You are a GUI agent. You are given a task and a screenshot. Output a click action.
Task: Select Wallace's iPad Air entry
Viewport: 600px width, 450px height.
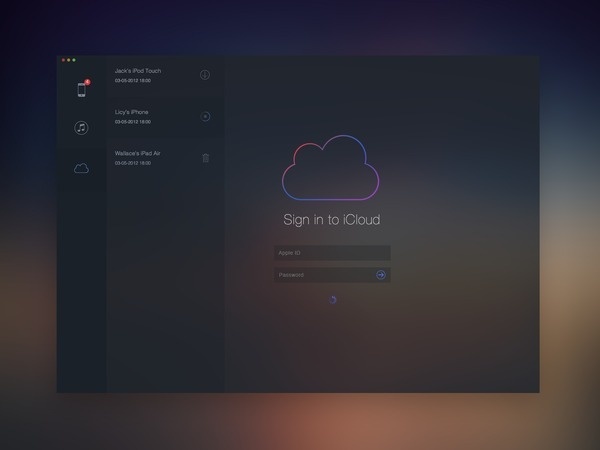pos(165,158)
